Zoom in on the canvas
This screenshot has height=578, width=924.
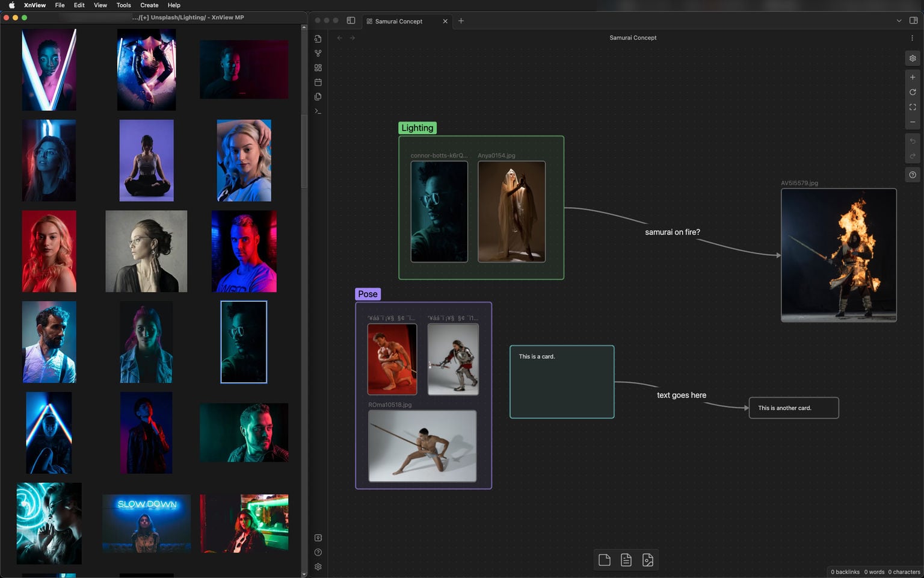pyautogui.click(x=913, y=77)
